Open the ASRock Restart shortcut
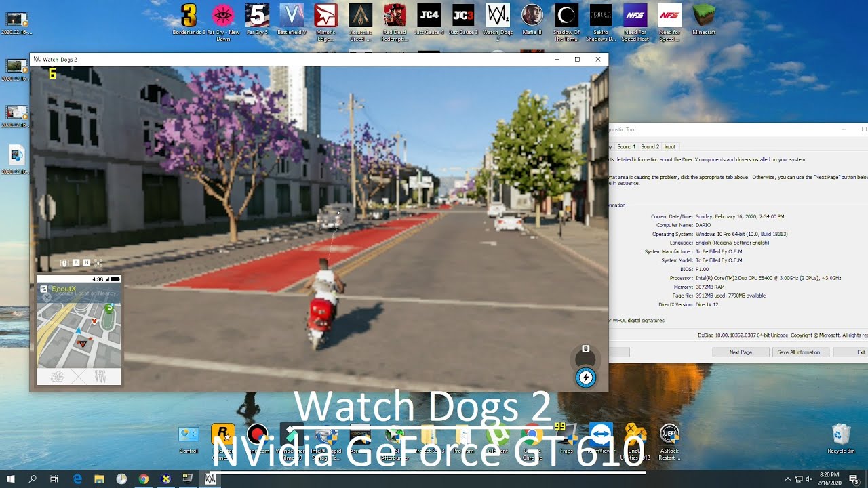Screen dimensions: 868x488 click(669, 442)
